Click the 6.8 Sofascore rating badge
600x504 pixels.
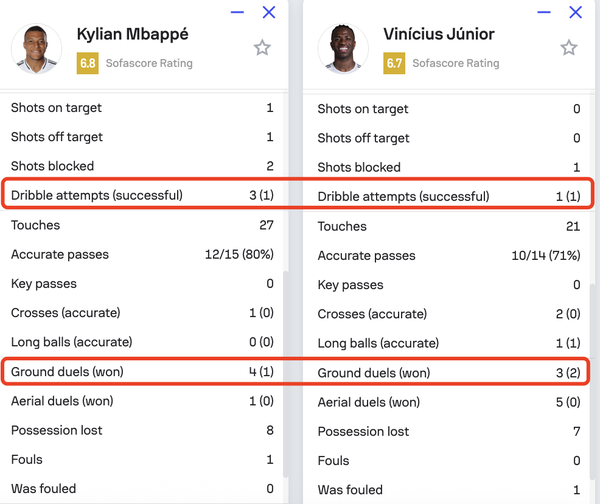click(x=88, y=63)
